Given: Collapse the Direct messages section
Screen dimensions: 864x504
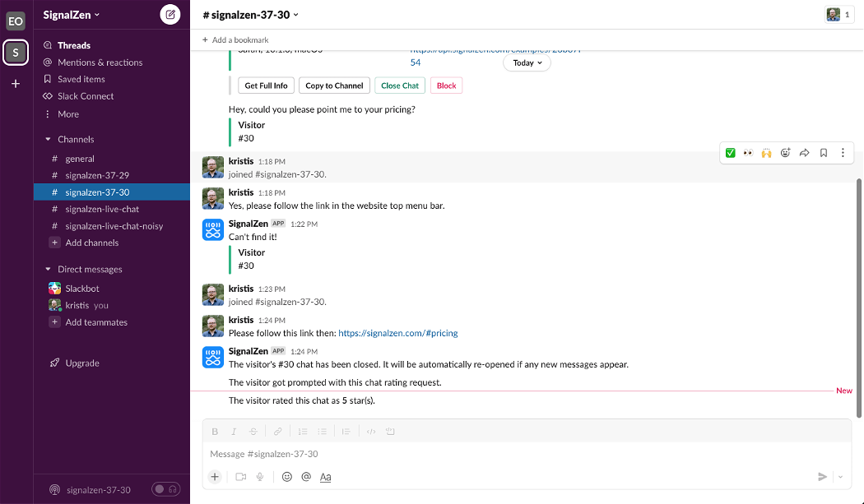Looking at the screenshot, I should click(x=48, y=270).
